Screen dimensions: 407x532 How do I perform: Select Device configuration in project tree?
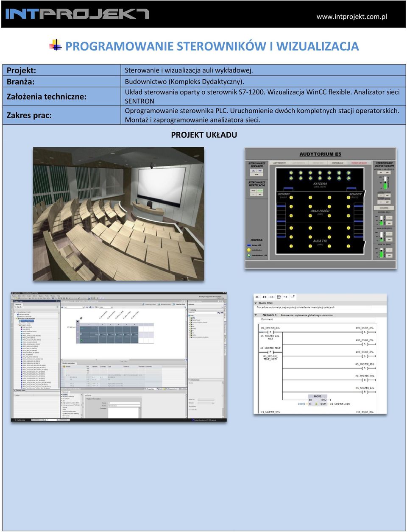pyautogui.click(x=28, y=320)
